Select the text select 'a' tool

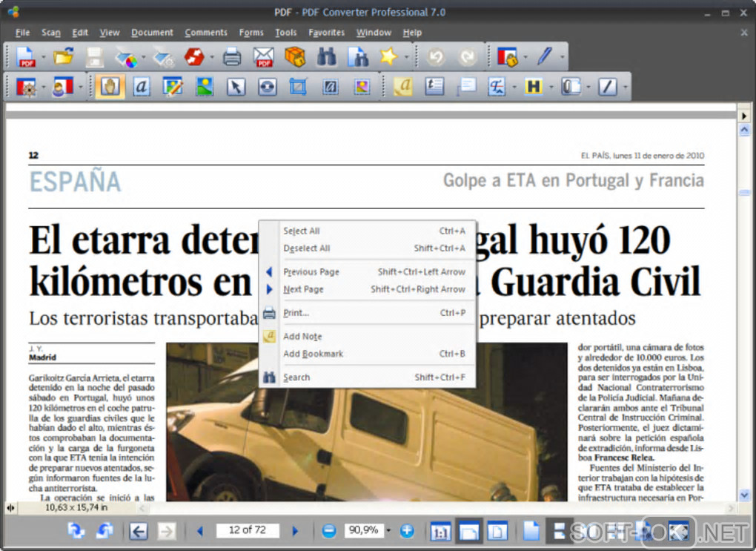point(142,87)
